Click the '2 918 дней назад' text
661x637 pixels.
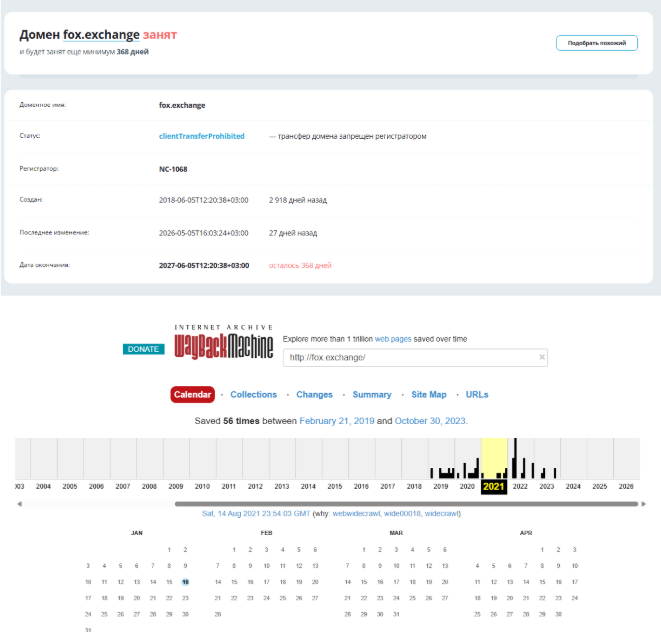tap(298, 200)
